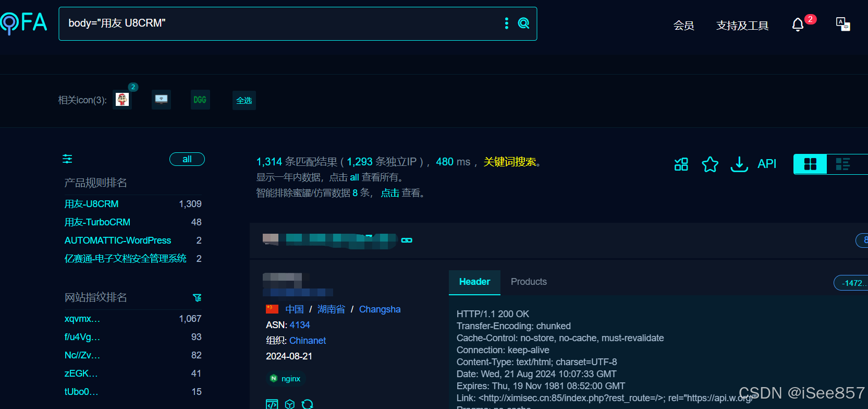View page source code icon of result
The image size is (868, 409).
pos(272,404)
